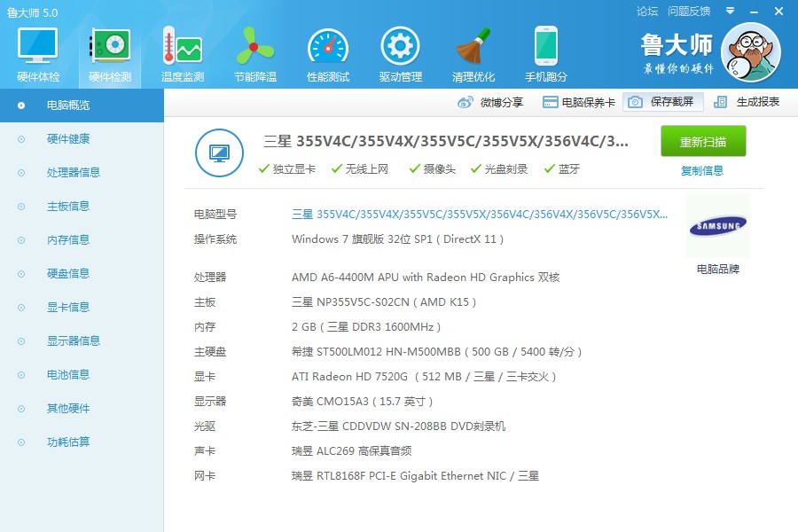Generate a report with 生成报表
The image size is (798, 532).
747,102
